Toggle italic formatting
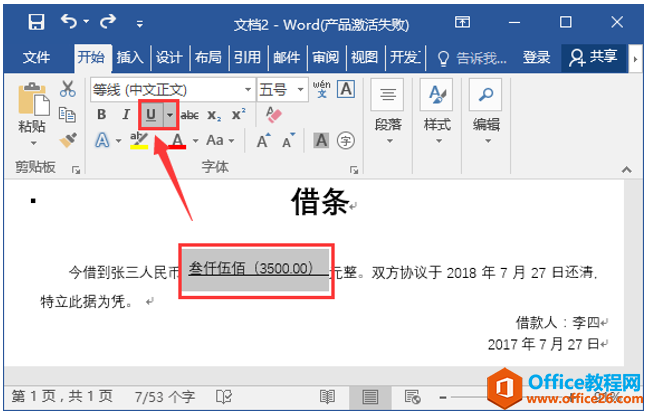 tap(126, 114)
